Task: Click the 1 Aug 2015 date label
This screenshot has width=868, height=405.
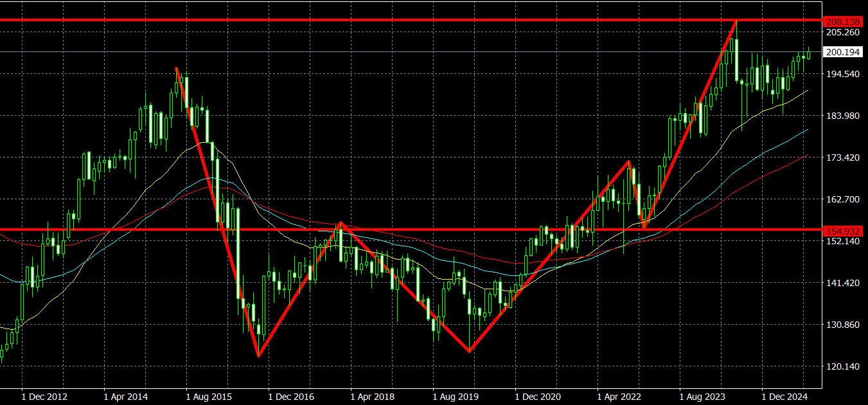Action: click(209, 397)
